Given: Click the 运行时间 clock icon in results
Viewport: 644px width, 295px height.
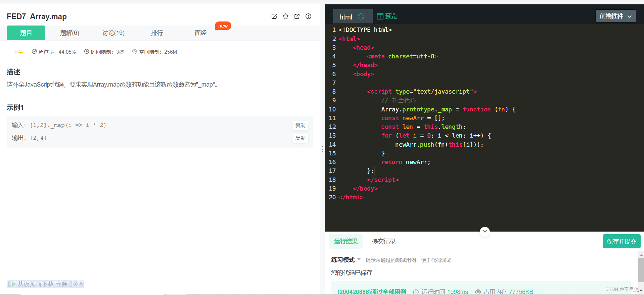Looking at the screenshot, I should point(416,292).
